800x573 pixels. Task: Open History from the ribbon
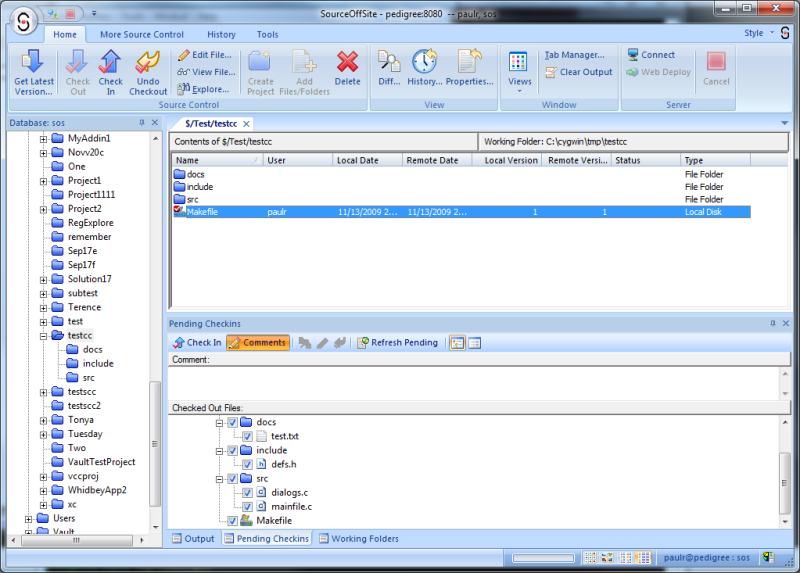(x=424, y=64)
